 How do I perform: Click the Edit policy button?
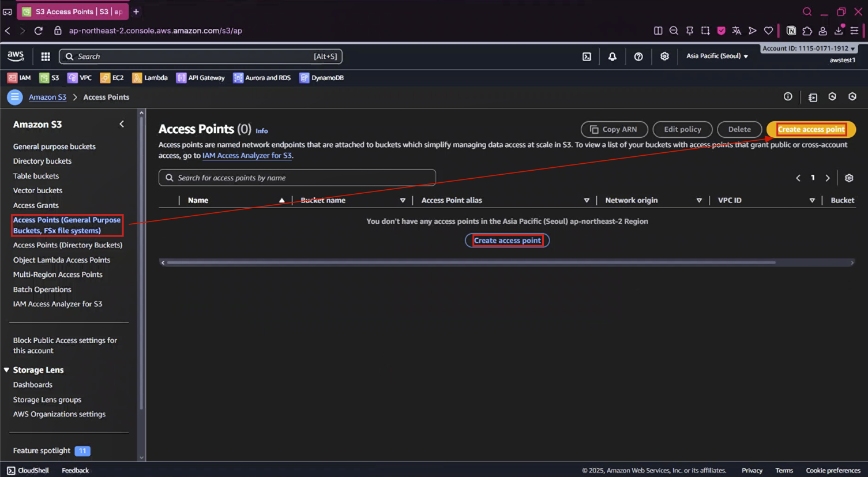click(x=682, y=129)
